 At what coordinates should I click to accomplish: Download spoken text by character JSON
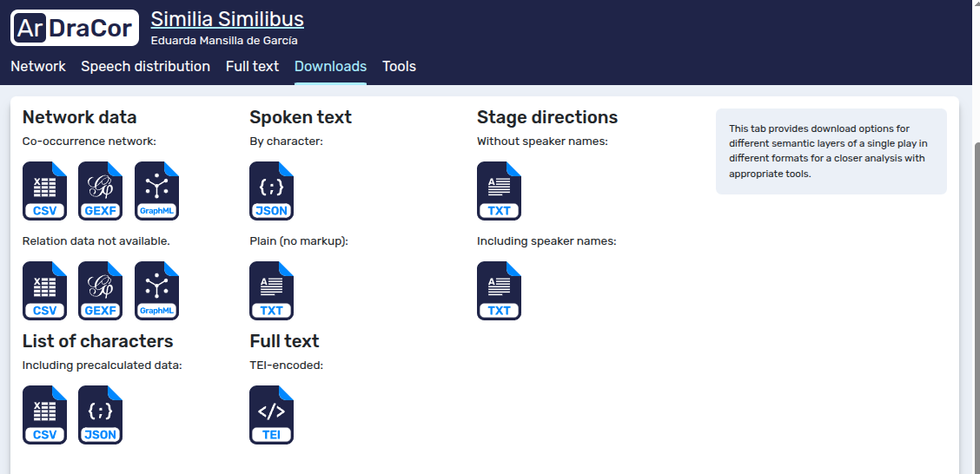point(271,191)
